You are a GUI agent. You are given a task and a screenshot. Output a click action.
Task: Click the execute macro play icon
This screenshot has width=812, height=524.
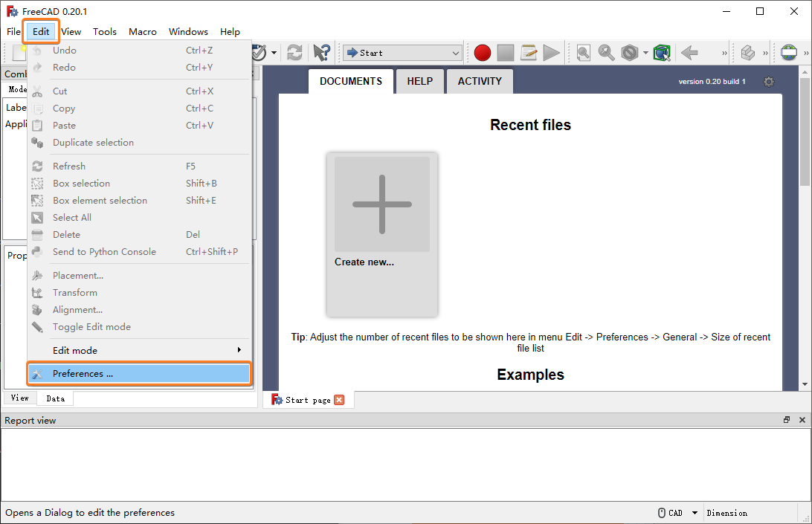pos(552,53)
